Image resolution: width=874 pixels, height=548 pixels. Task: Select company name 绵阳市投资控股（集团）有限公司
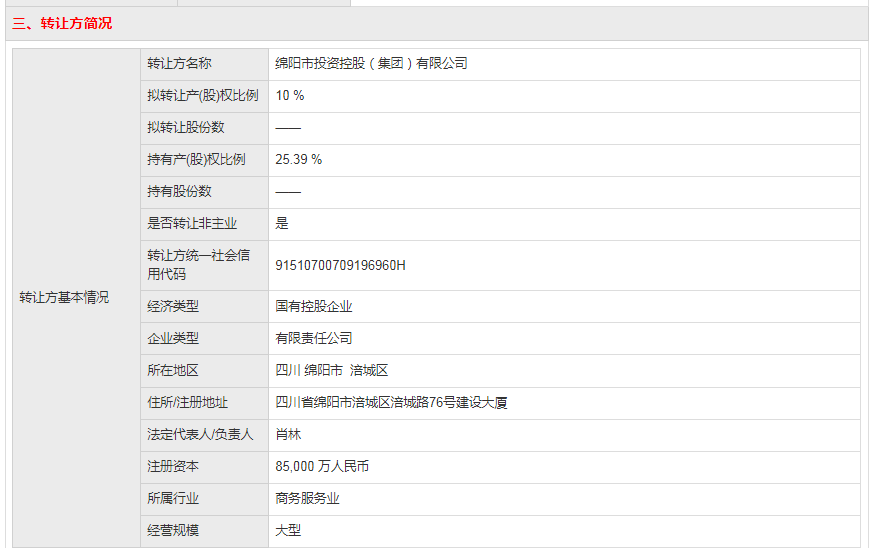pos(371,64)
